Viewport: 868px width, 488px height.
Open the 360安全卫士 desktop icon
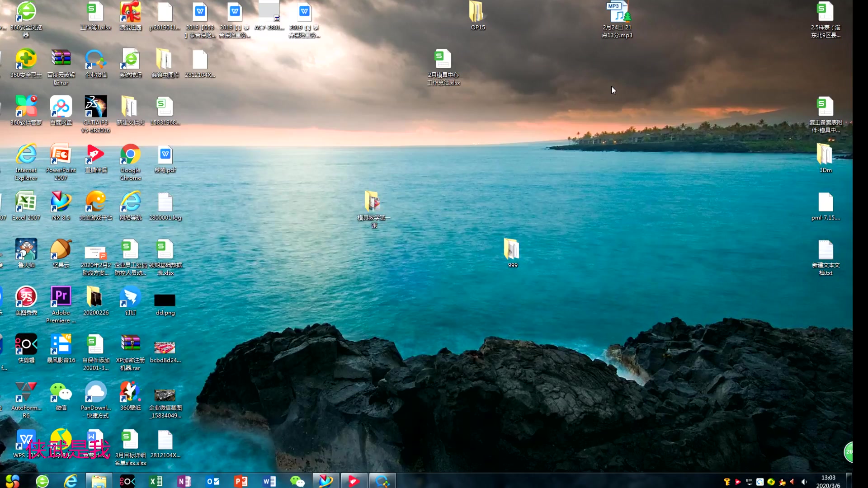(x=26, y=63)
